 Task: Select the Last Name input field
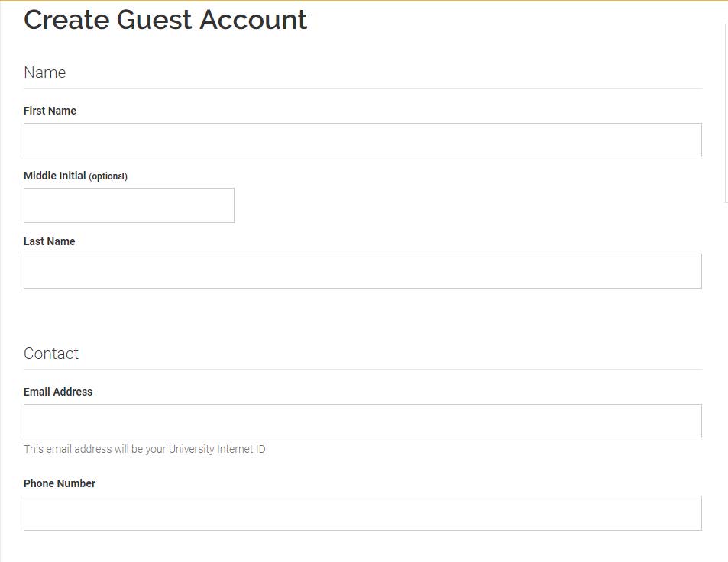point(362,270)
